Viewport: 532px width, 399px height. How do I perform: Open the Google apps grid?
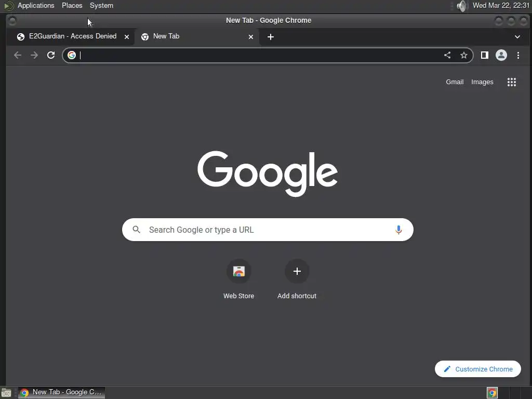[x=512, y=82]
